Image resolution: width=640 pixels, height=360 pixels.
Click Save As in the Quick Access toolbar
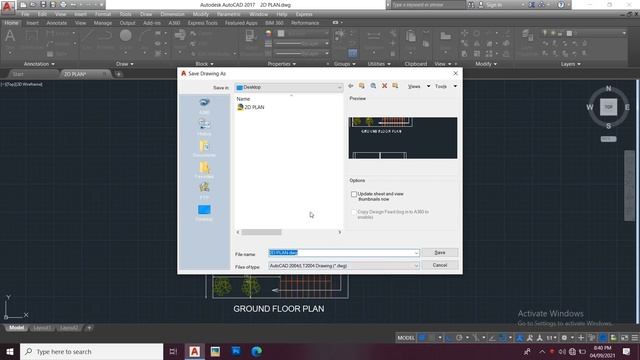pos(53,5)
